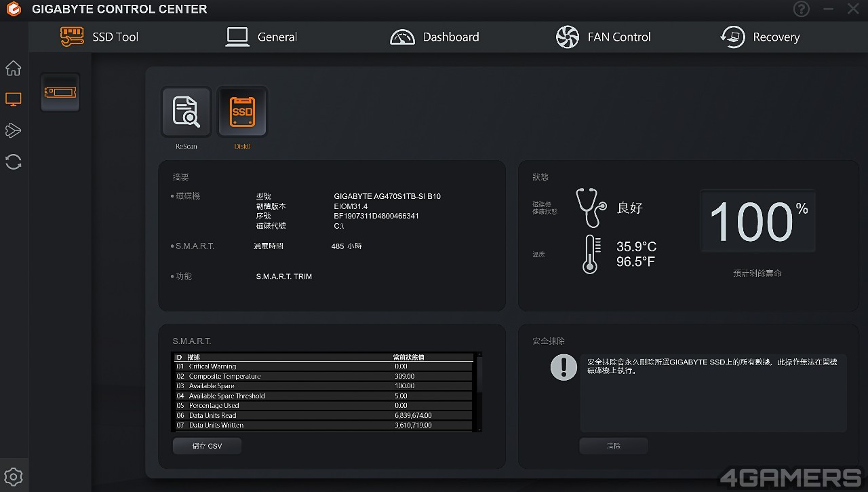
Task: Click the 100% remaining life indicator
Action: 758,222
